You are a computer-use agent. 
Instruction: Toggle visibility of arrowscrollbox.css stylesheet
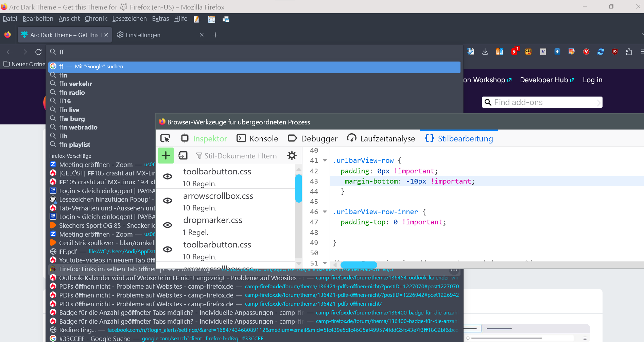click(x=168, y=201)
